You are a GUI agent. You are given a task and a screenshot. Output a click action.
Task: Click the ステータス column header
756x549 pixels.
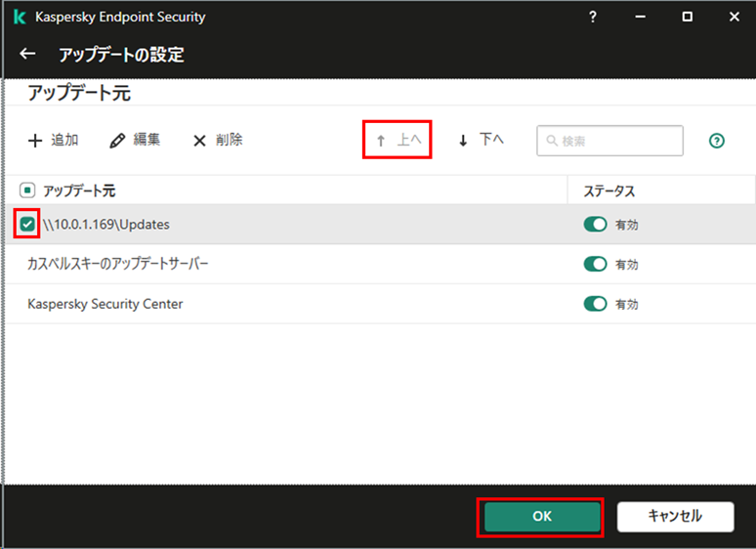pos(609,190)
